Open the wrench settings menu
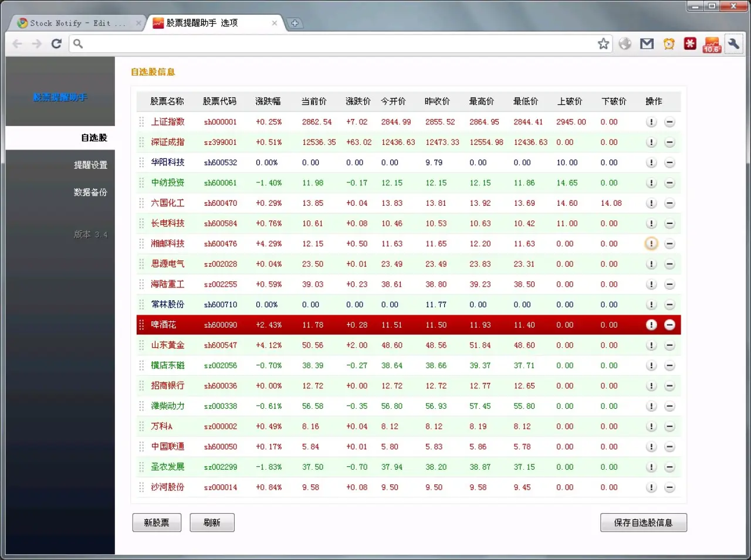The height and width of the screenshot is (560, 751). [x=733, y=43]
